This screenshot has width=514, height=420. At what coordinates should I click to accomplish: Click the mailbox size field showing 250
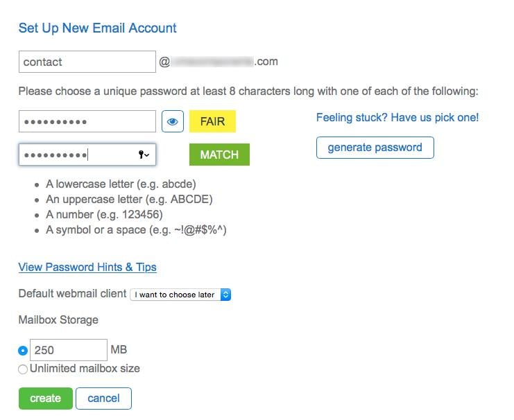[68, 350]
